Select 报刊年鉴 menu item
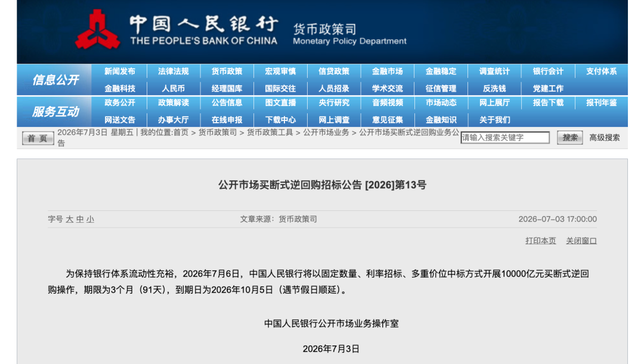Viewport: 644px width, 364px height. coord(601,102)
